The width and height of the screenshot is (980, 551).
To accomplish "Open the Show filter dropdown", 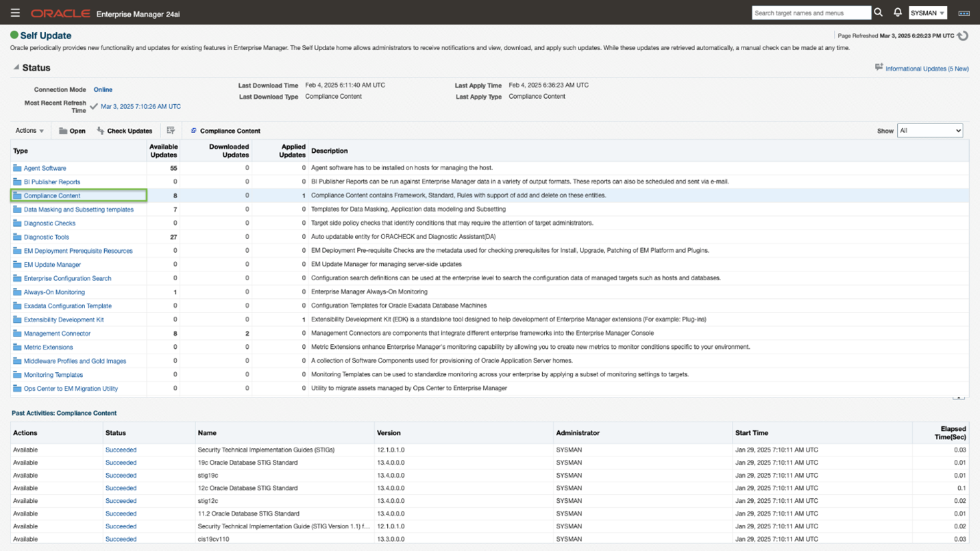I will pos(929,130).
